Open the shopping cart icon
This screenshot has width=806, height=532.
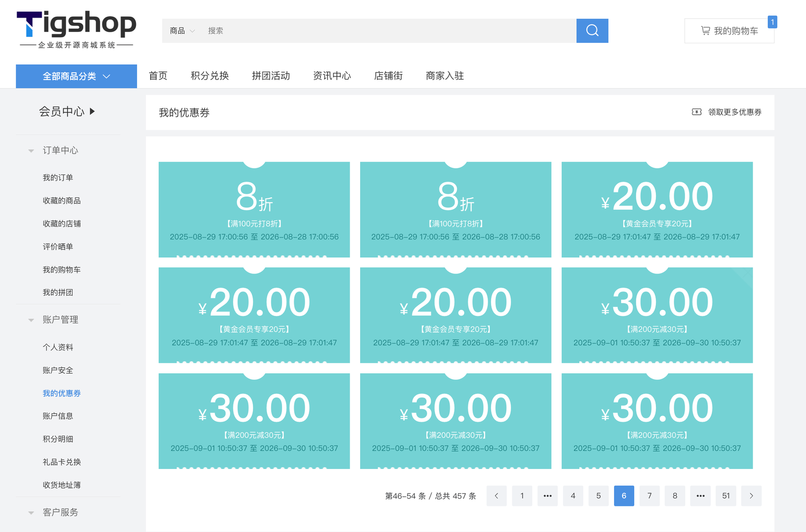click(x=705, y=31)
